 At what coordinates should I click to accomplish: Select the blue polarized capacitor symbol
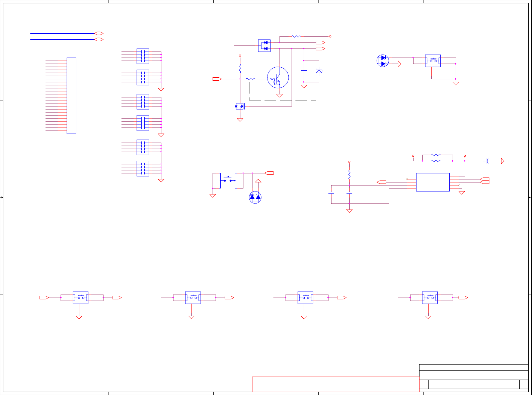coord(487,161)
